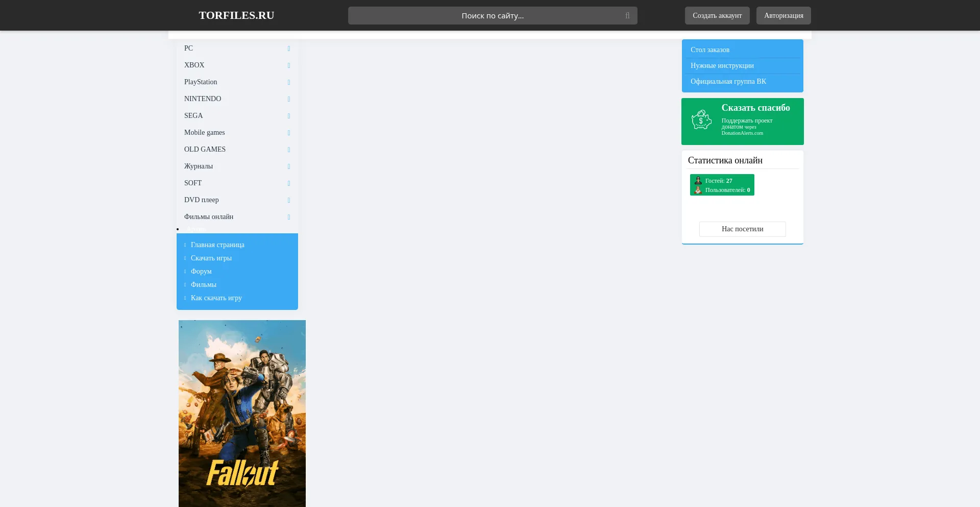
Task: Open the NINTENDO category
Action: pos(203,99)
